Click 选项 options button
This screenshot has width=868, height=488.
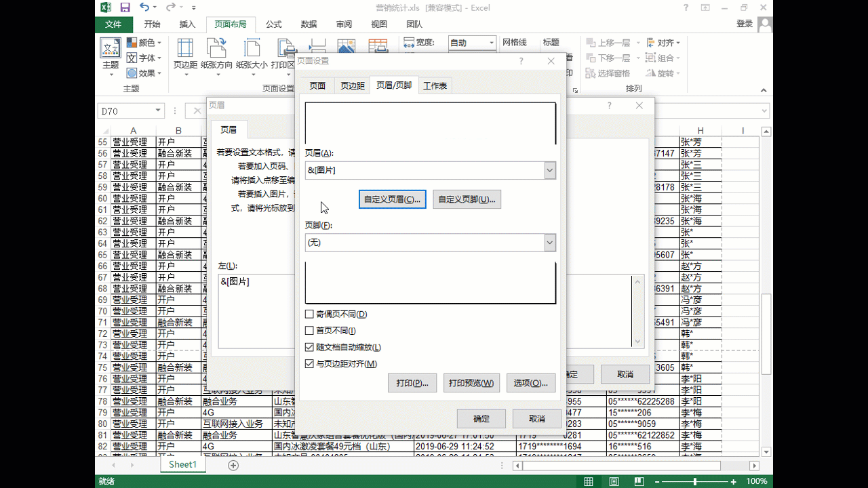click(531, 383)
